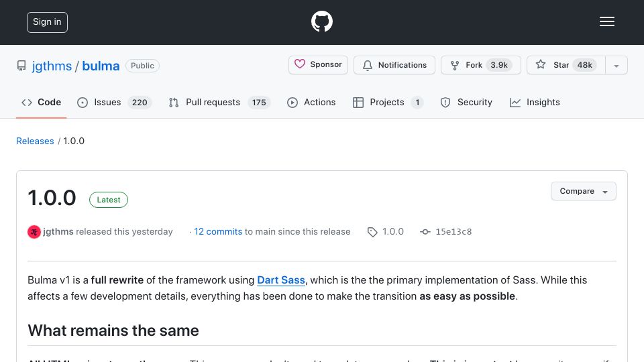Click the 3.9k fork count badge
Image resolution: width=644 pixels, height=362 pixels.
click(499, 65)
